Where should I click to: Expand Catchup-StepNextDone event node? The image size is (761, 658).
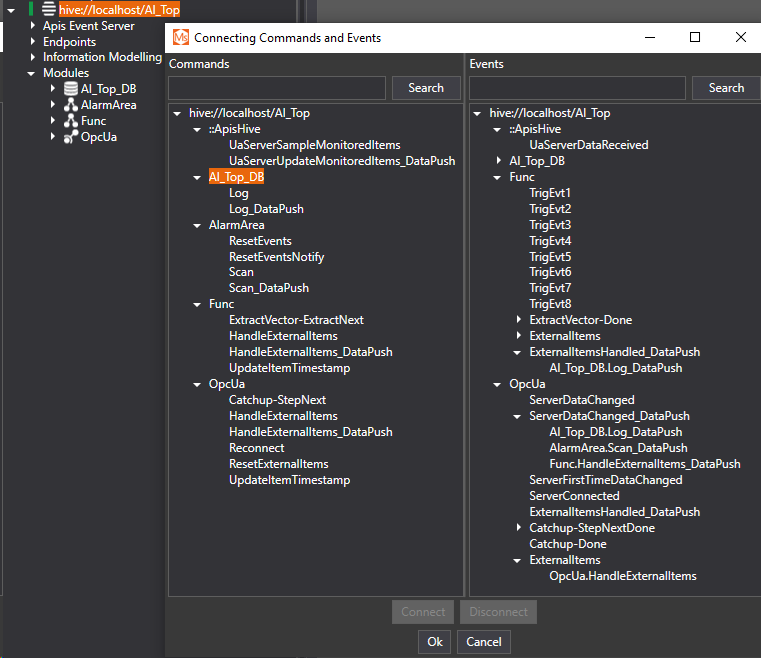coord(519,528)
